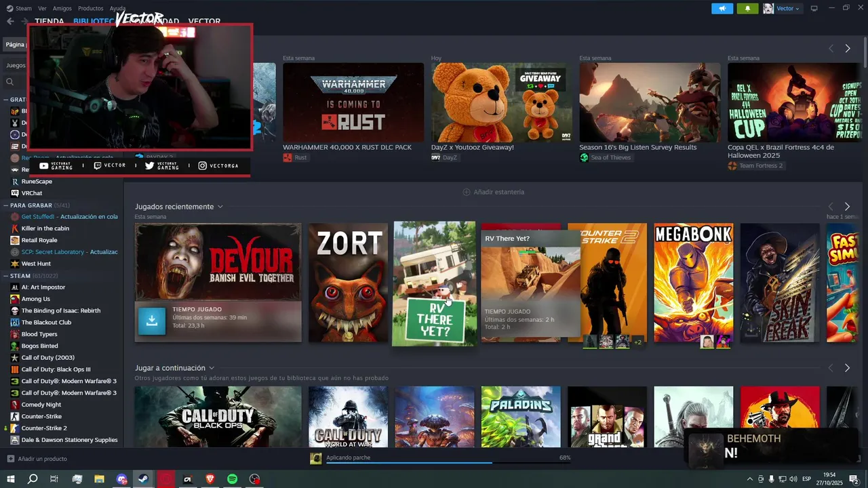Open the Amigos menu
Screen dimensions: 868x488
point(62,8)
